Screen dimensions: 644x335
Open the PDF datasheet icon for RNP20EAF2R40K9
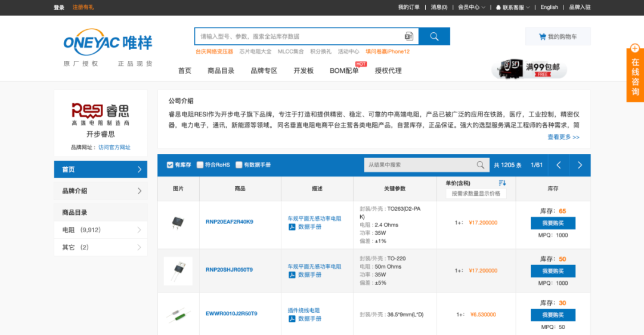[292, 227]
